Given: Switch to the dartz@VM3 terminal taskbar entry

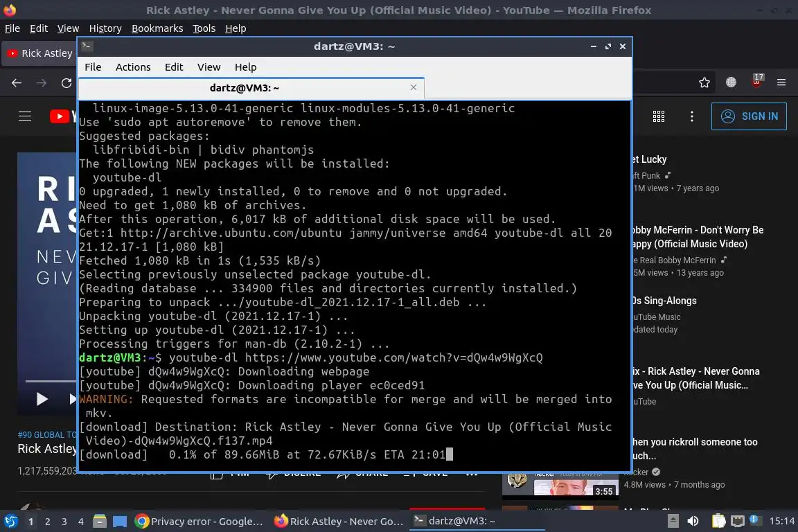Looking at the screenshot, I should click(477, 522).
